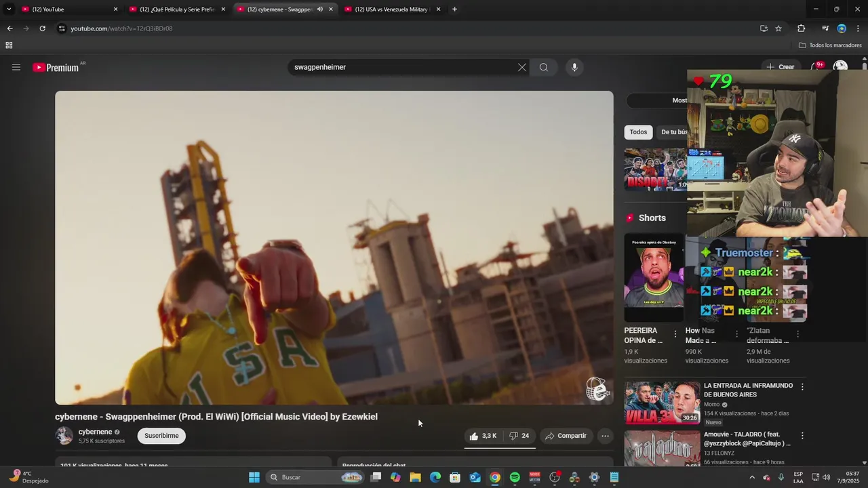This screenshot has width=868, height=488.
Task: Open File Explorer from the taskbar
Action: point(415,477)
